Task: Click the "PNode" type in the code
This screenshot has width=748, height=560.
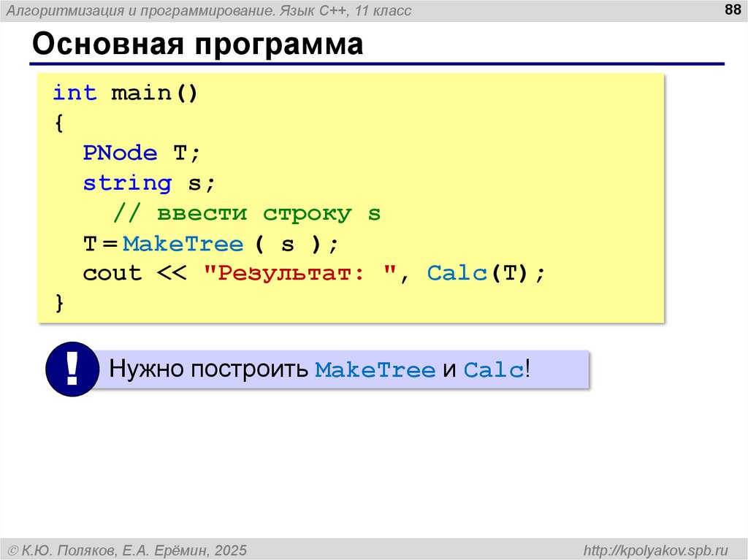Action: 120,153
